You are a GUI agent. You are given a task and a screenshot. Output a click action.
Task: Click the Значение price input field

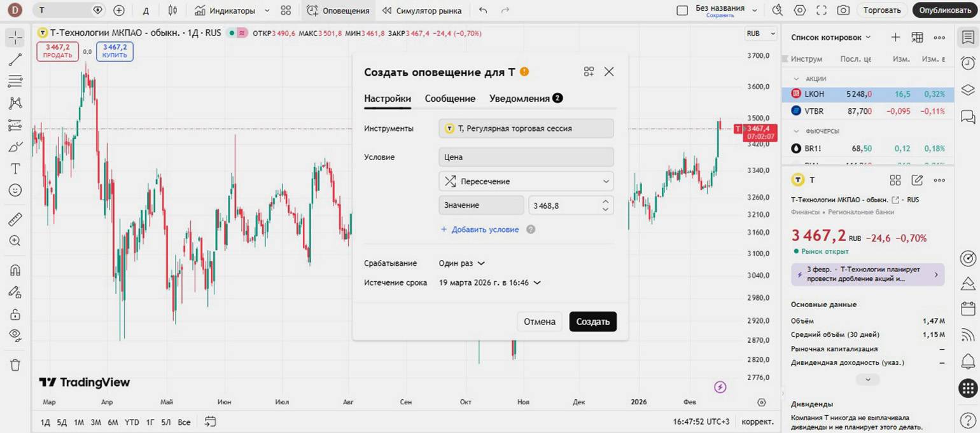tap(563, 205)
